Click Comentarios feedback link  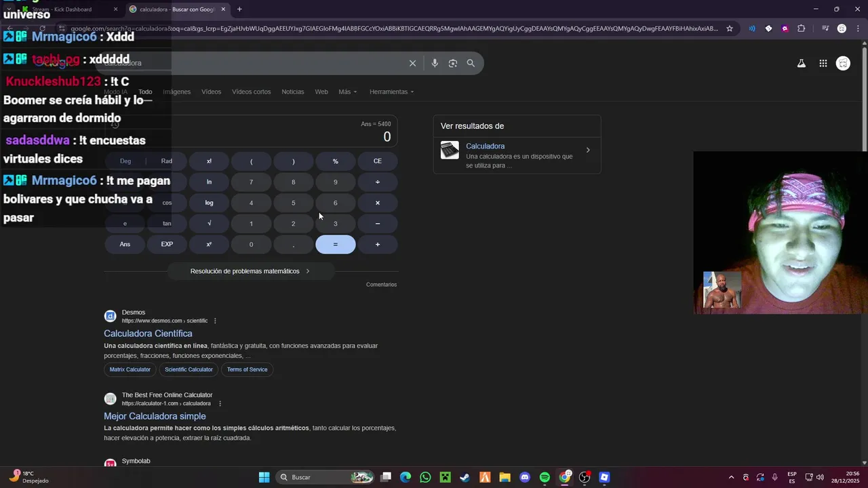click(x=381, y=285)
